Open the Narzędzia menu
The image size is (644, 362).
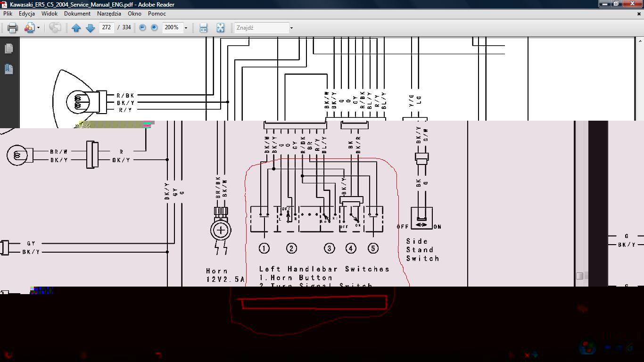coord(109,14)
